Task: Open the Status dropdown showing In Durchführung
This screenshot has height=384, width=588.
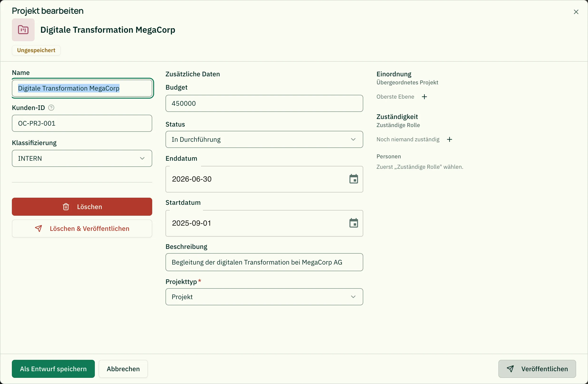Action: (x=264, y=140)
